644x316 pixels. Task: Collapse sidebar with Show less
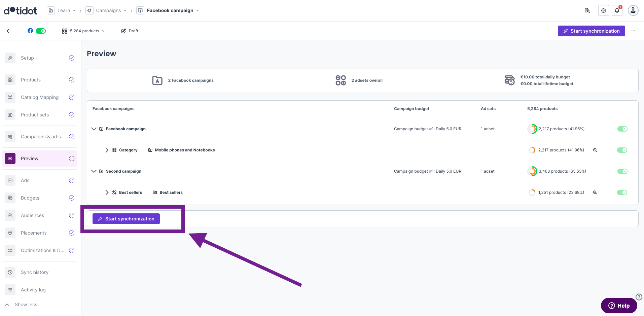26,305
